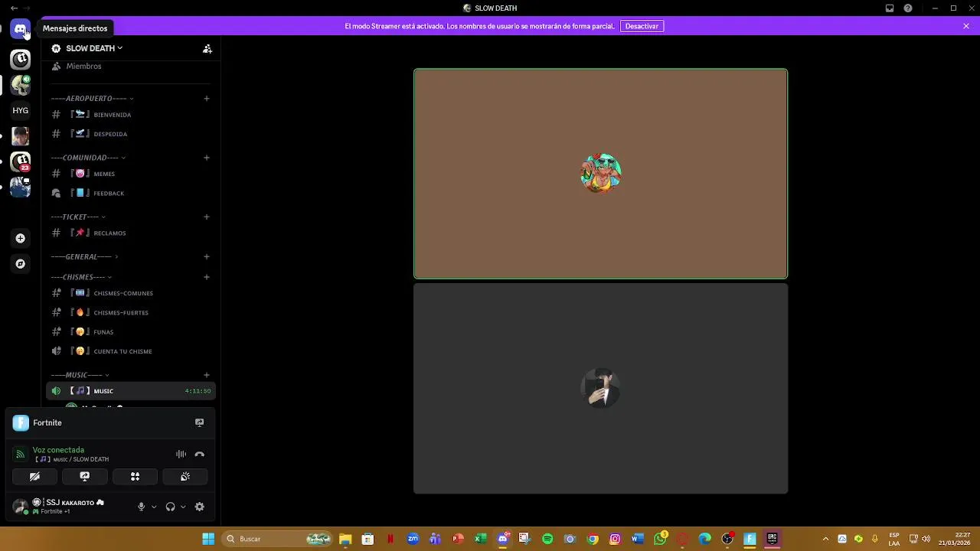Viewport: 980px width, 551px height.
Task: Open SSJ KAKAROTO user profile avatar
Action: click(20, 507)
